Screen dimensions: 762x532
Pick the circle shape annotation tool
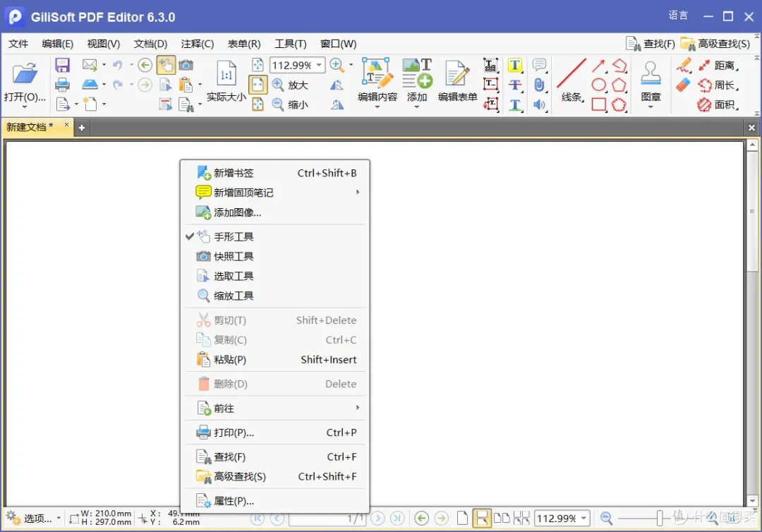[x=599, y=85]
